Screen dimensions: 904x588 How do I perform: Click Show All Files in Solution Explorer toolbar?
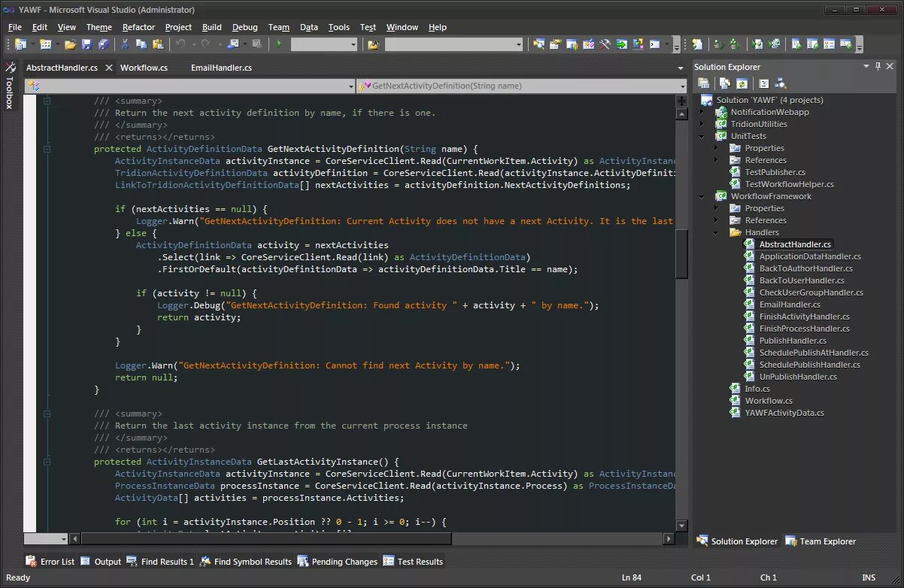(725, 83)
